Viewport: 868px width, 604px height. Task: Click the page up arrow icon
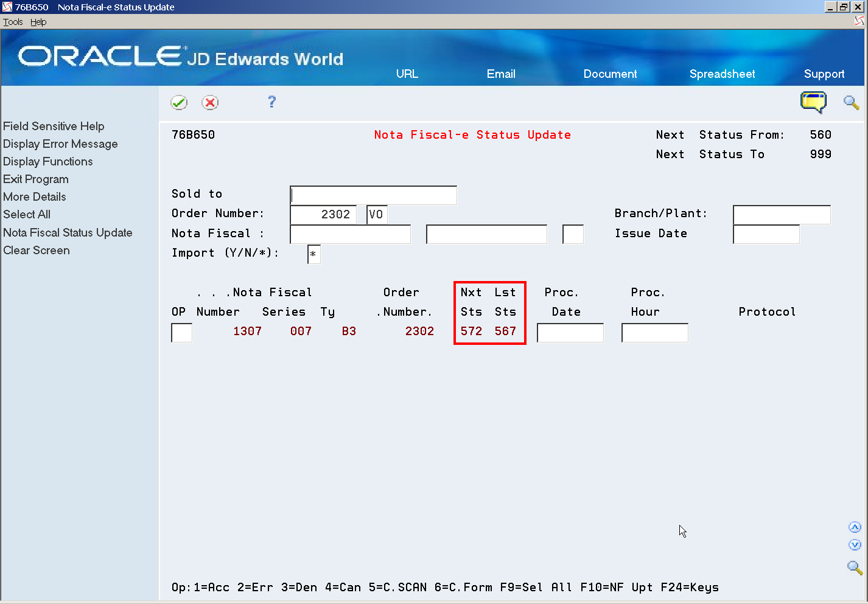click(x=855, y=527)
